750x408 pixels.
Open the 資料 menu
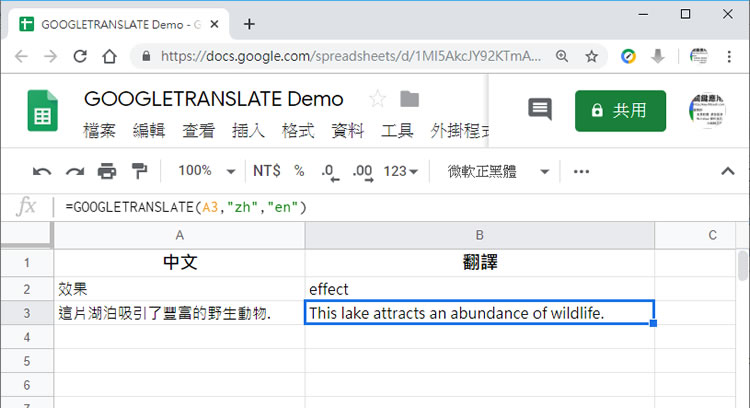(x=348, y=131)
